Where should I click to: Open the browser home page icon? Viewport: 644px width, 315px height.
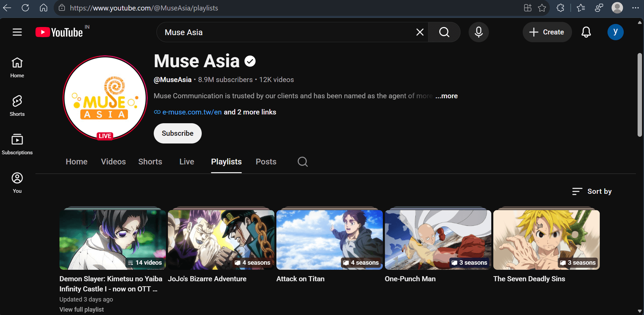[x=44, y=8]
